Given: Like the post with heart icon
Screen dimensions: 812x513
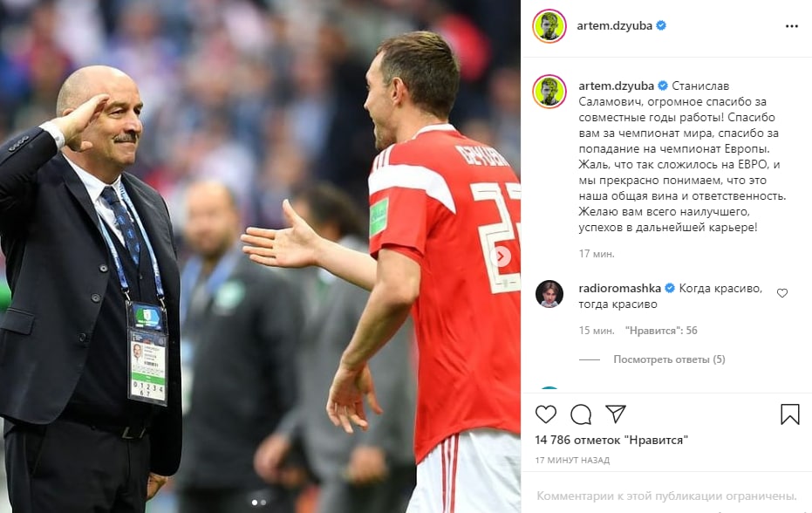Looking at the screenshot, I should pos(546,414).
